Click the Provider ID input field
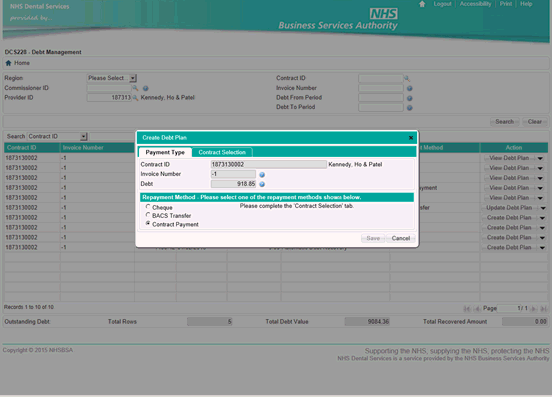Screen dimensions: 552x397 pyautogui.click(x=109, y=98)
